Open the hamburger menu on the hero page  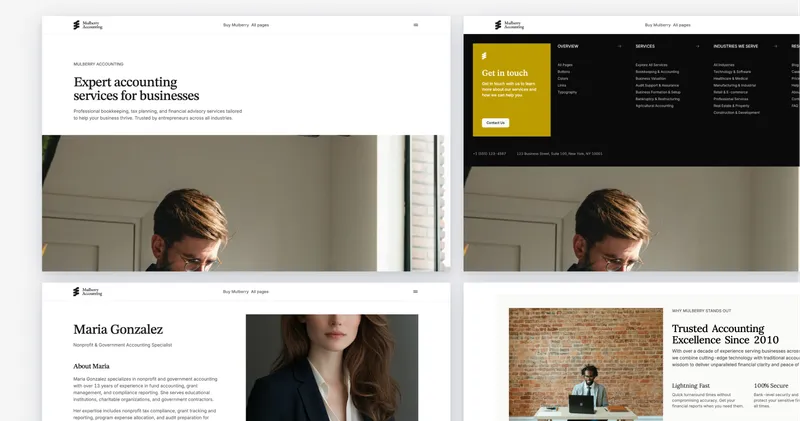(415, 24)
